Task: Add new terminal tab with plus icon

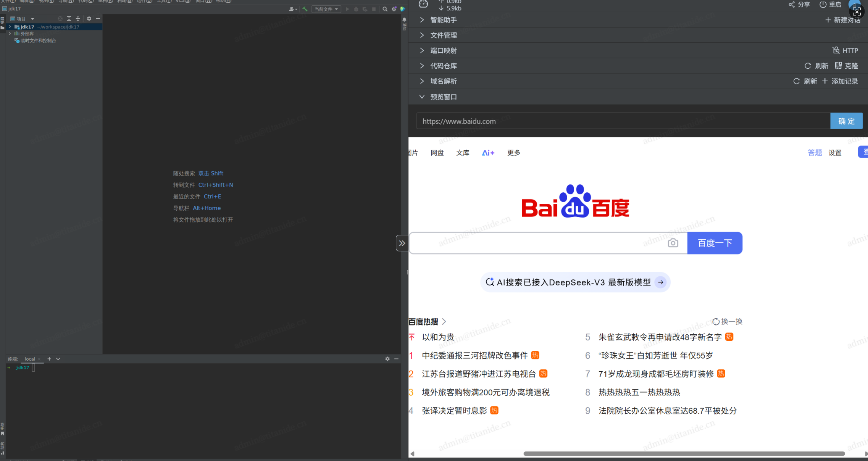Action: tap(49, 359)
